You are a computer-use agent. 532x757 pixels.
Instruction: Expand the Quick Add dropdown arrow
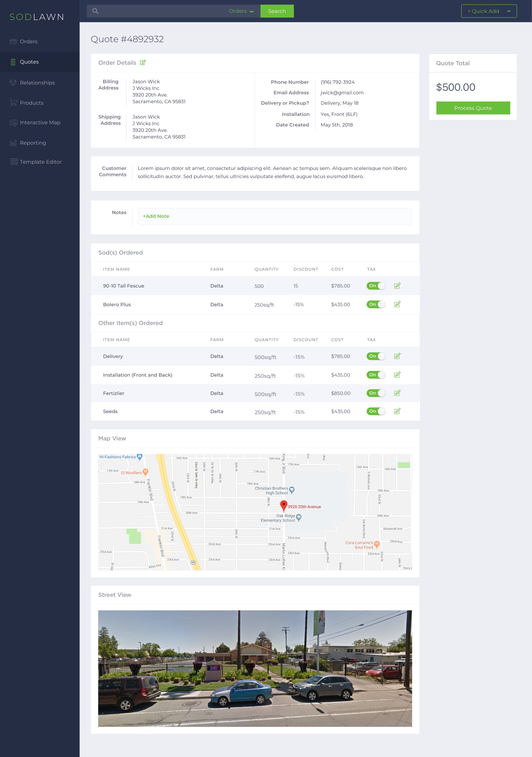[x=509, y=11]
